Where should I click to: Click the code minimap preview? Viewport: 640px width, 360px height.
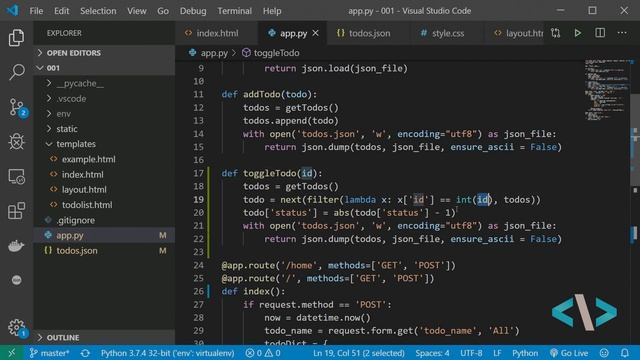(x=606, y=91)
